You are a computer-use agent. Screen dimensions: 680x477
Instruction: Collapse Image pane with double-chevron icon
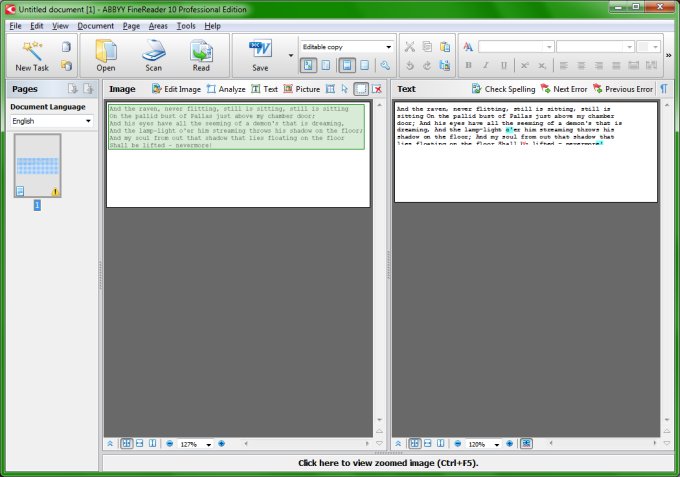(x=110, y=444)
